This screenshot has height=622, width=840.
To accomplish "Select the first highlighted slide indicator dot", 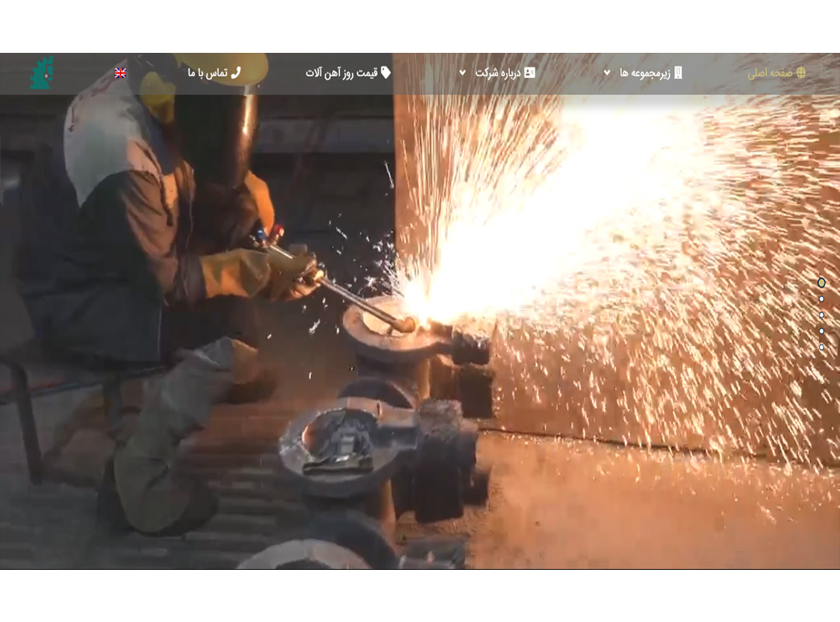I will [821, 282].
